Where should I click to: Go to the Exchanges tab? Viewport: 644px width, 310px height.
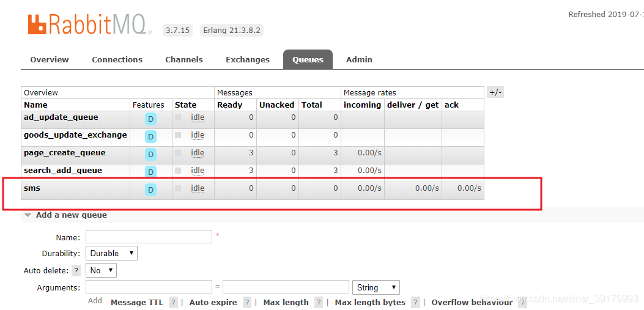pos(248,59)
